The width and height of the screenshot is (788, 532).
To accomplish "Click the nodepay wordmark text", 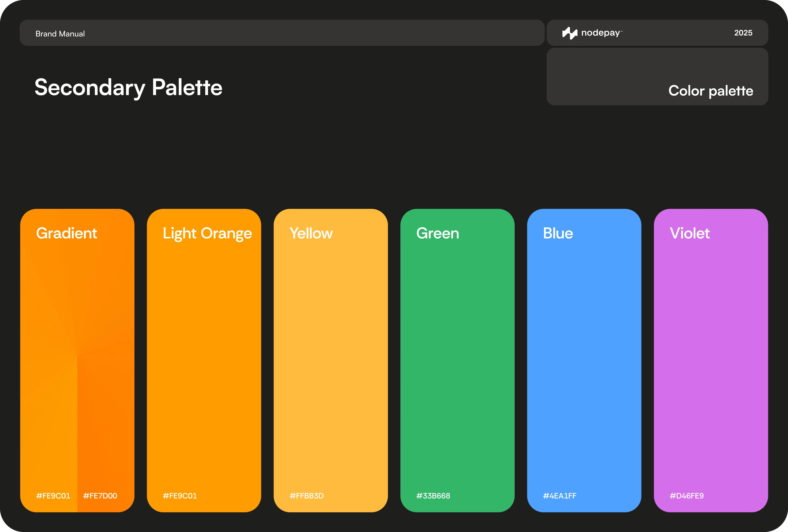I will [x=601, y=33].
